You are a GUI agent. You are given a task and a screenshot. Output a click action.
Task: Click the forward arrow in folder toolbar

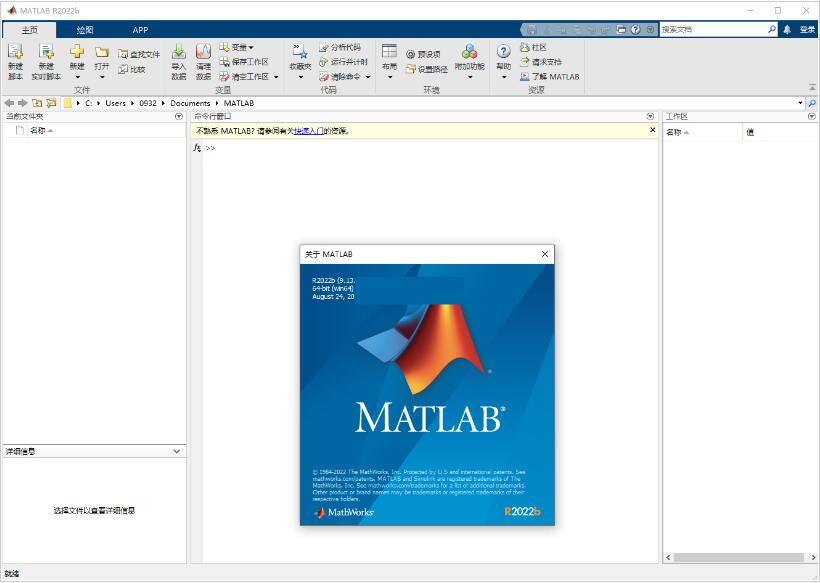(x=22, y=103)
